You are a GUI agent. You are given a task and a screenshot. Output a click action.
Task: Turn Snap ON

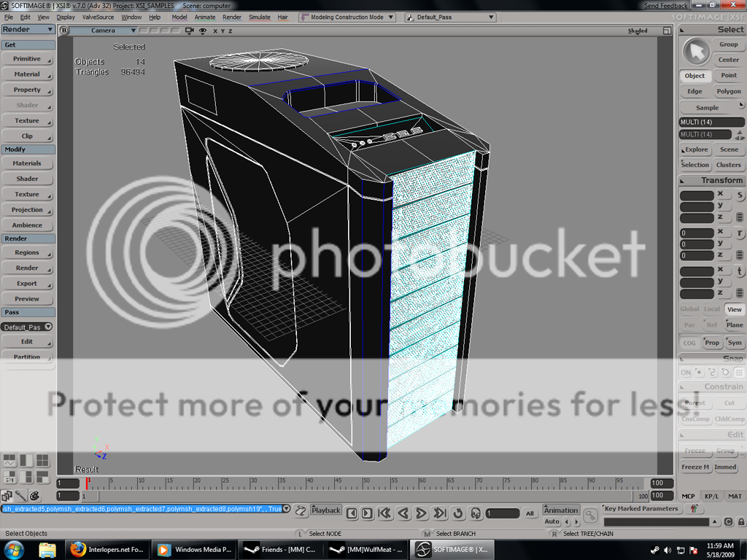[686, 373]
